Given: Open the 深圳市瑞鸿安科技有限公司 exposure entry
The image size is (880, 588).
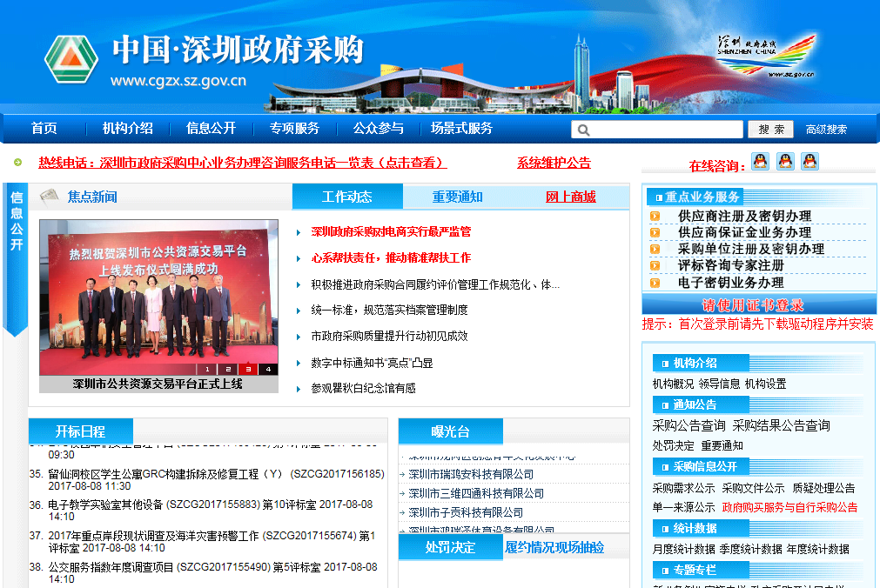Looking at the screenshot, I should [471, 474].
